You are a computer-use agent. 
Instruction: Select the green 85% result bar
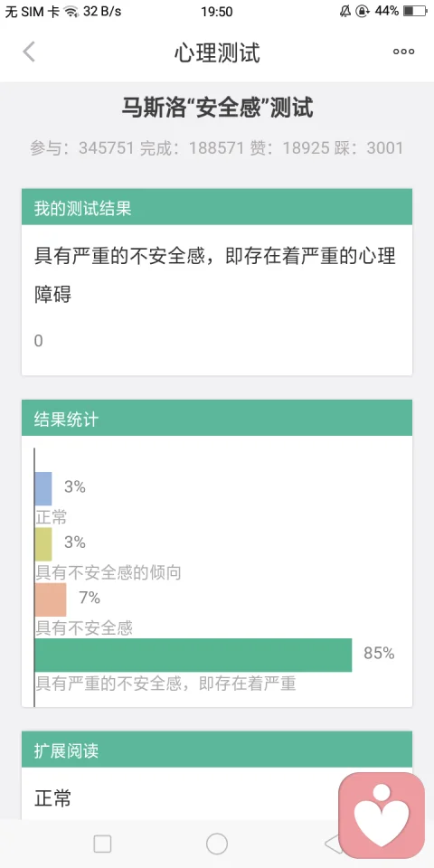click(x=193, y=655)
